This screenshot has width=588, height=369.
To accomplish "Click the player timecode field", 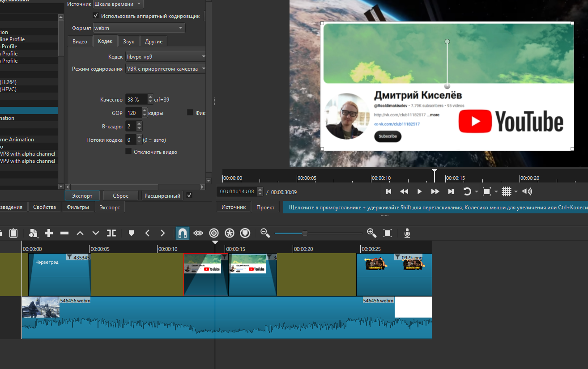I will coord(237,192).
